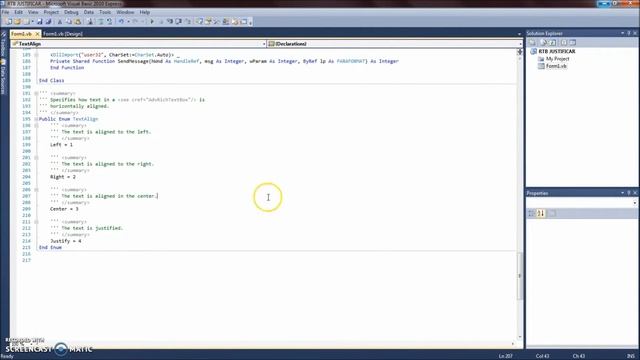The image size is (640, 360).
Task: Click the Open File toolbar icon
Action: point(17,21)
